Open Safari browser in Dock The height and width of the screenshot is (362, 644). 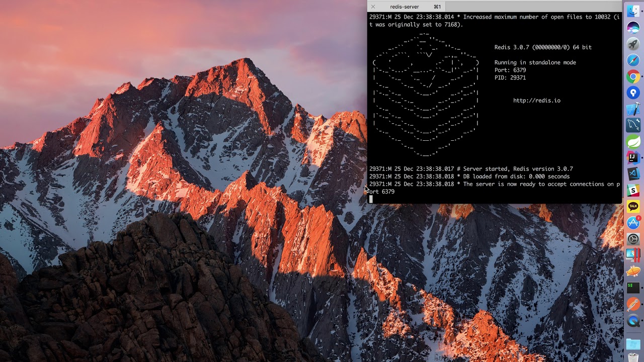pyautogui.click(x=633, y=60)
